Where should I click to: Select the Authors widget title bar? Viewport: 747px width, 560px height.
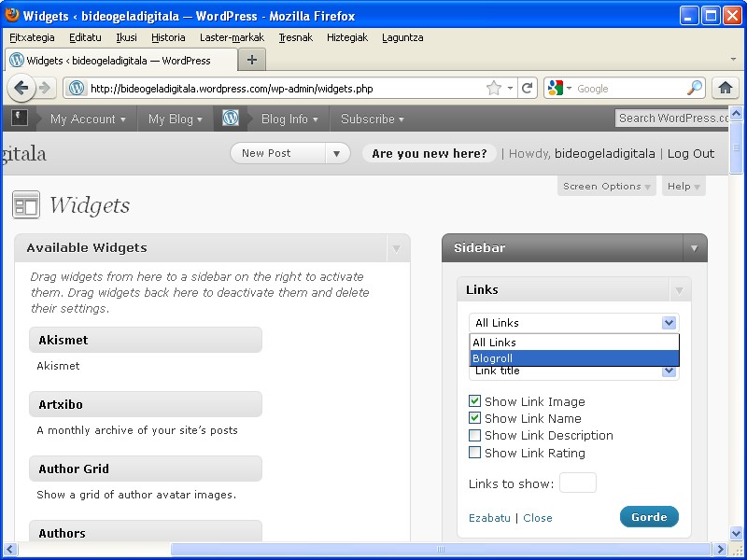pyautogui.click(x=146, y=531)
